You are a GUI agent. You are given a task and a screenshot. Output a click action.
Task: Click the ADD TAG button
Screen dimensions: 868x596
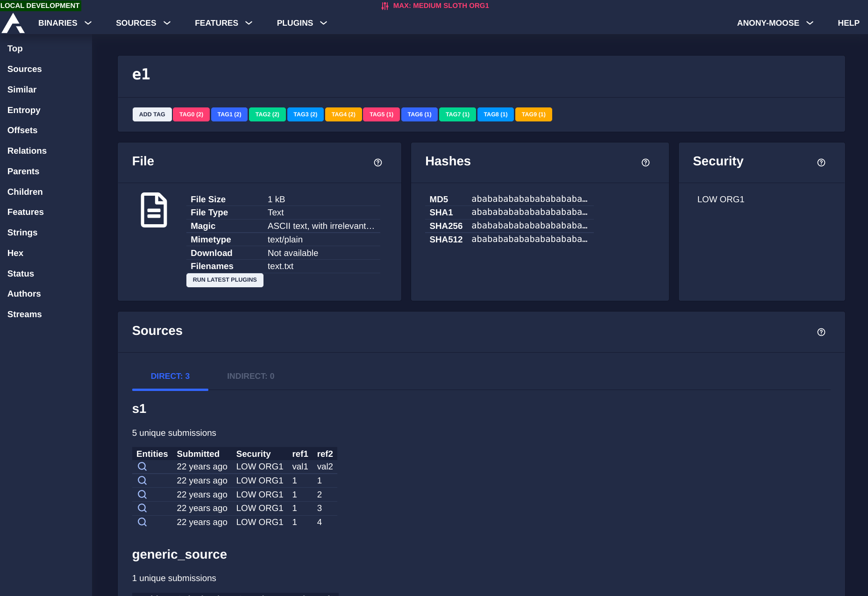click(152, 114)
